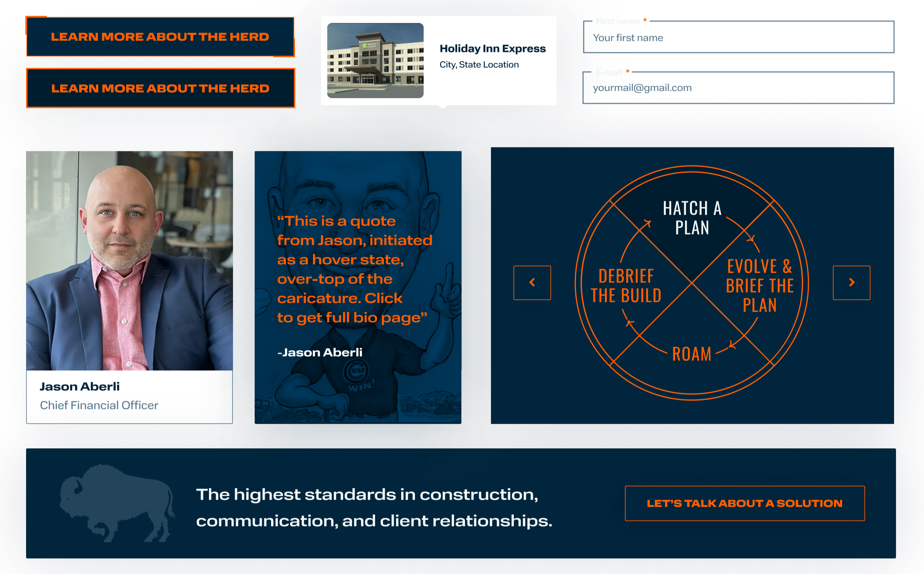Image resolution: width=924 pixels, height=574 pixels.
Task: Open Jason Aberli's name on the profile card
Action: [80, 386]
